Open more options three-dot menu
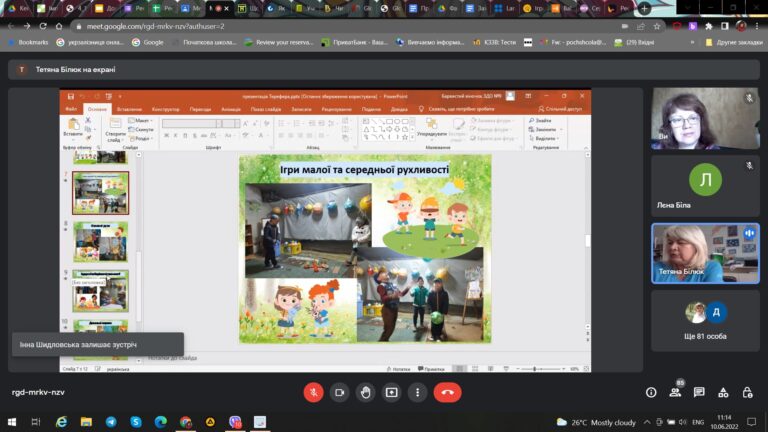The height and width of the screenshot is (432, 768). click(417, 392)
